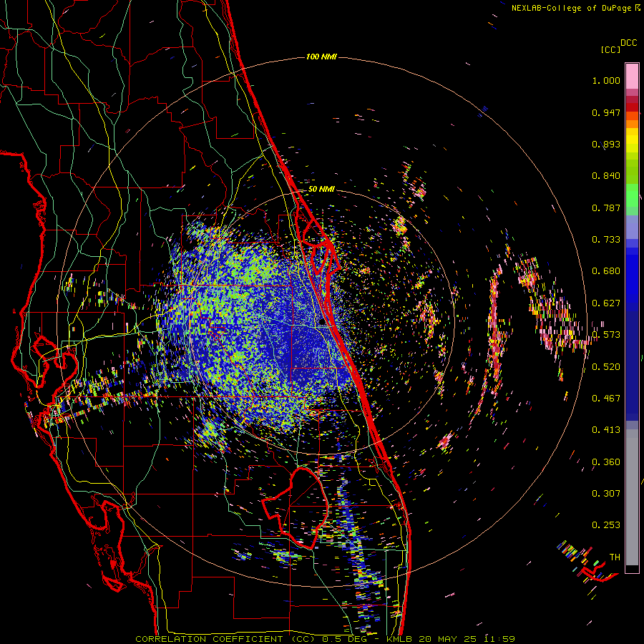Click the 0.733 scale value

pyautogui.click(x=606, y=240)
